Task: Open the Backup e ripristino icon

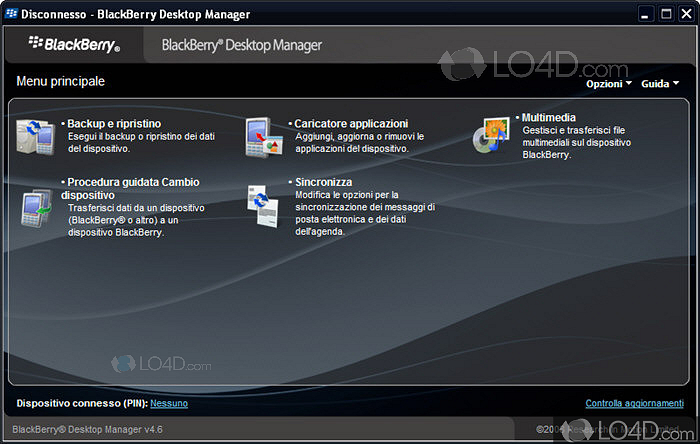Action: (36, 137)
